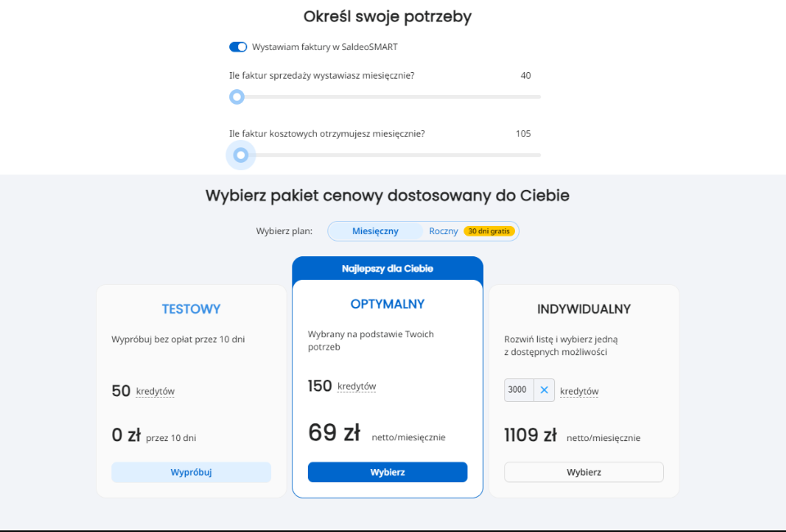Image resolution: width=786 pixels, height=532 pixels.
Task: Click the cost invoices slider track midpoint
Action: (x=385, y=156)
